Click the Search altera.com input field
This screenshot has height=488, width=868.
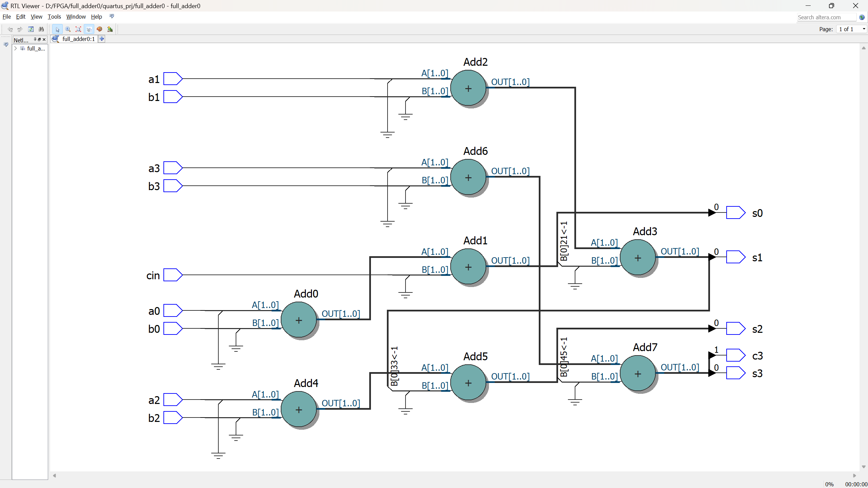(x=827, y=17)
